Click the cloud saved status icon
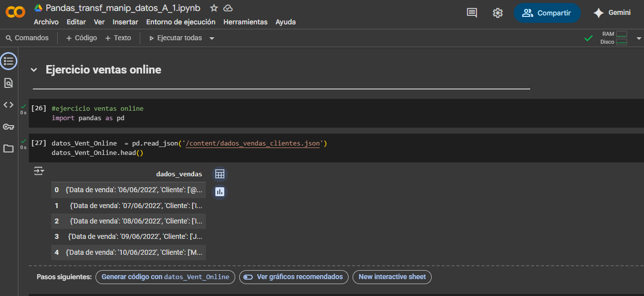Image resolution: width=644 pixels, height=296 pixels. coord(228,8)
